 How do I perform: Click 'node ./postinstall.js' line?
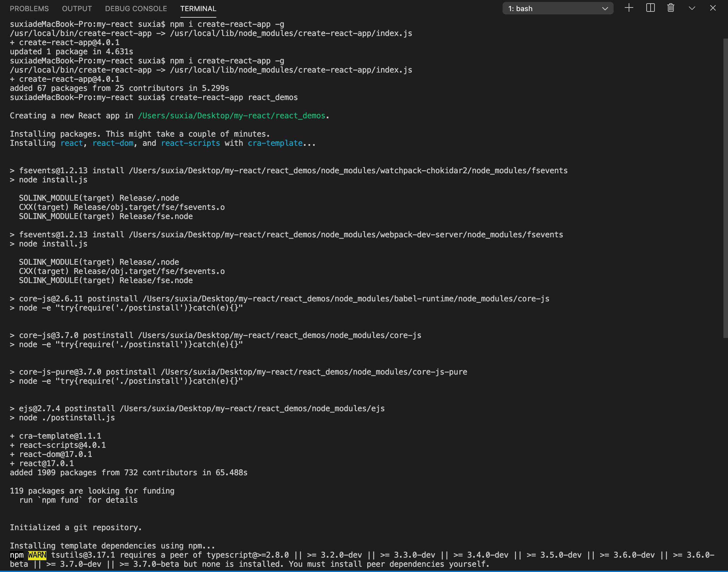pos(62,418)
